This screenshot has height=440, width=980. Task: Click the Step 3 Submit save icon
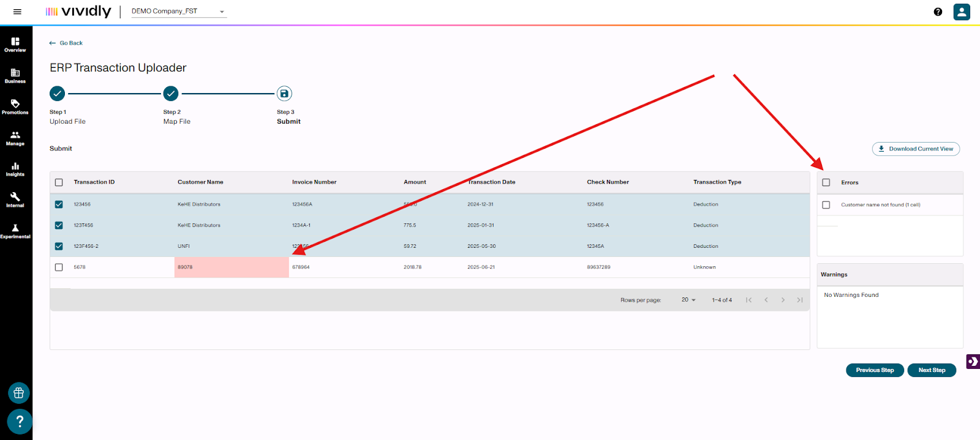[x=284, y=94]
